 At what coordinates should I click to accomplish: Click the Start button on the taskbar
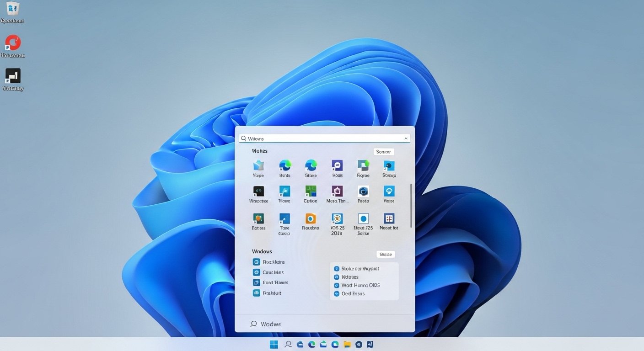[x=274, y=344]
